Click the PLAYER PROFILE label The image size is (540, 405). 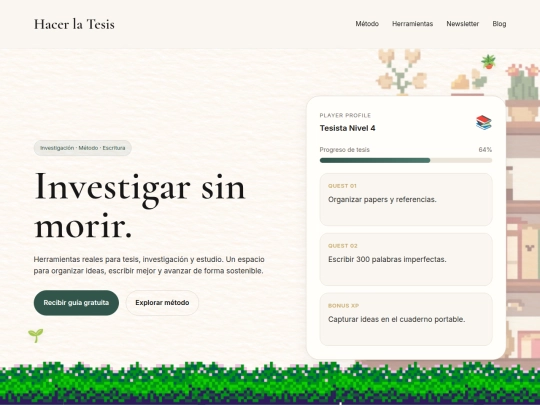pos(345,115)
